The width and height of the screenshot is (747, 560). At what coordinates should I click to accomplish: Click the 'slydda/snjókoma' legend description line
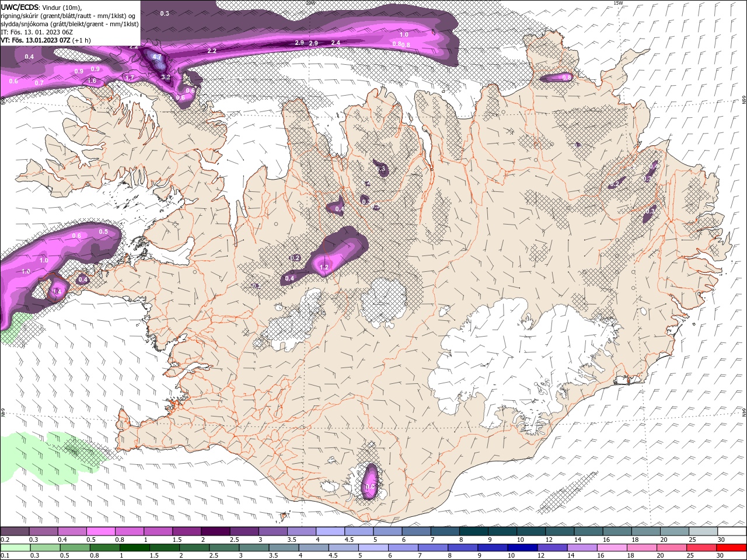[x=69, y=24]
